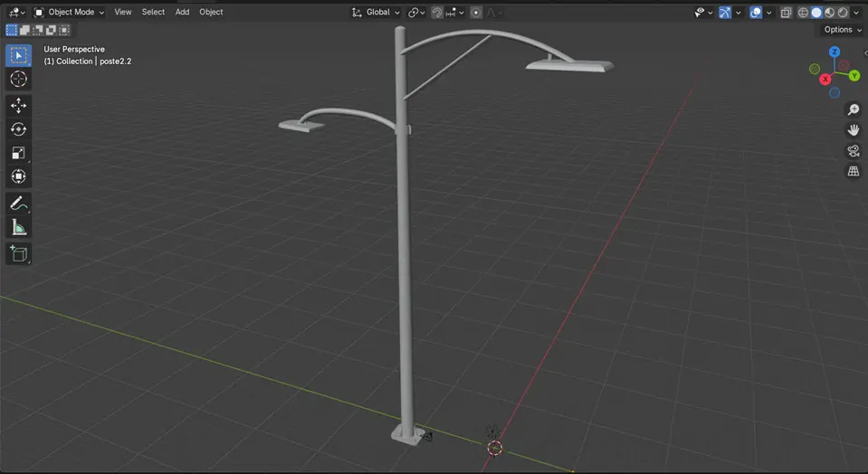The image size is (868, 474).
Task: Toggle the camera view icon
Action: pyautogui.click(x=853, y=150)
